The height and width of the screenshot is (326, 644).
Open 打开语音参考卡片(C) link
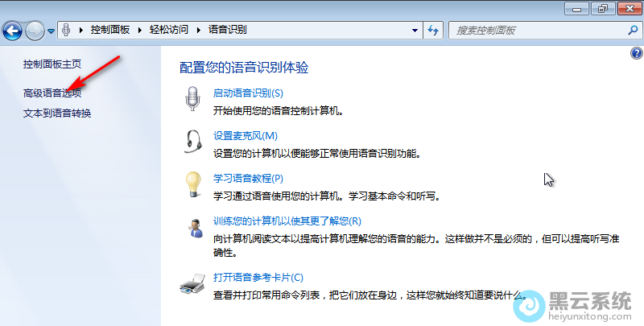[x=258, y=277]
